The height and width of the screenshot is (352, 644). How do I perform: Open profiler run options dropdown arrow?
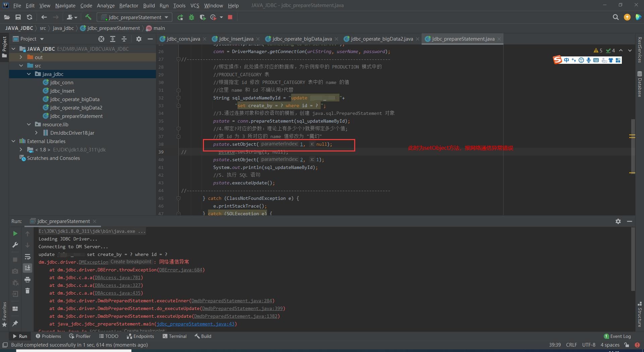(x=221, y=17)
